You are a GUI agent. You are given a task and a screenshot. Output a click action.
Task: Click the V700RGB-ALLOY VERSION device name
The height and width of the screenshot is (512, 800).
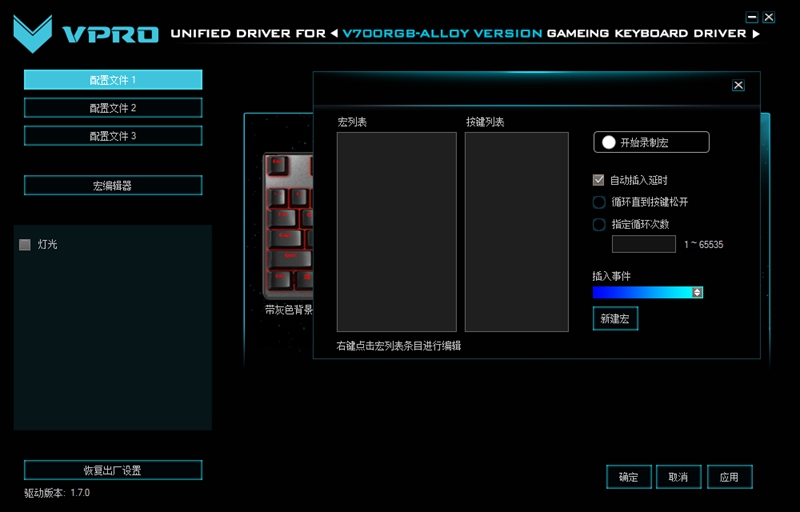click(442, 34)
